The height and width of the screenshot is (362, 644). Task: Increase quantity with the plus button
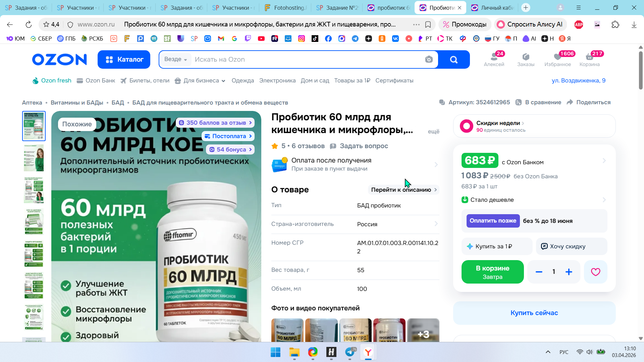pyautogui.click(x=569, y=272)
